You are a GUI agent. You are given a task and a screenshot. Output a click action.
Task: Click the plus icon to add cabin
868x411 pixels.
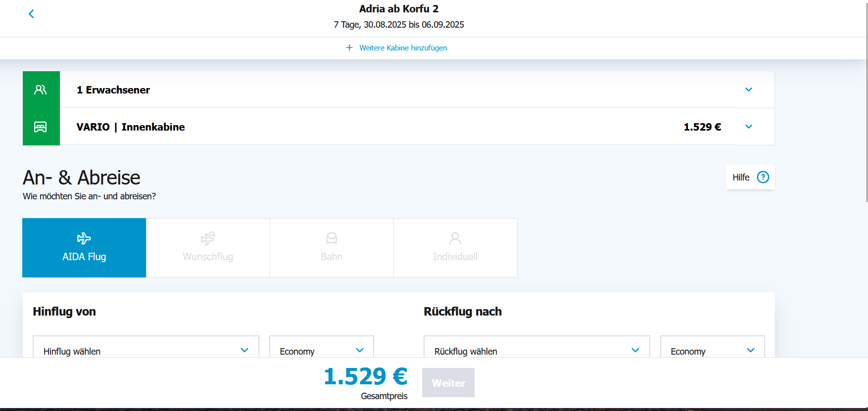(x=349, y=47)
